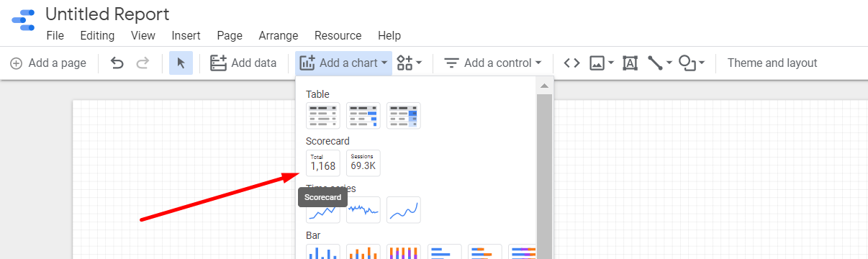Click the chart list scrollbar up arrow

point(544,86)
